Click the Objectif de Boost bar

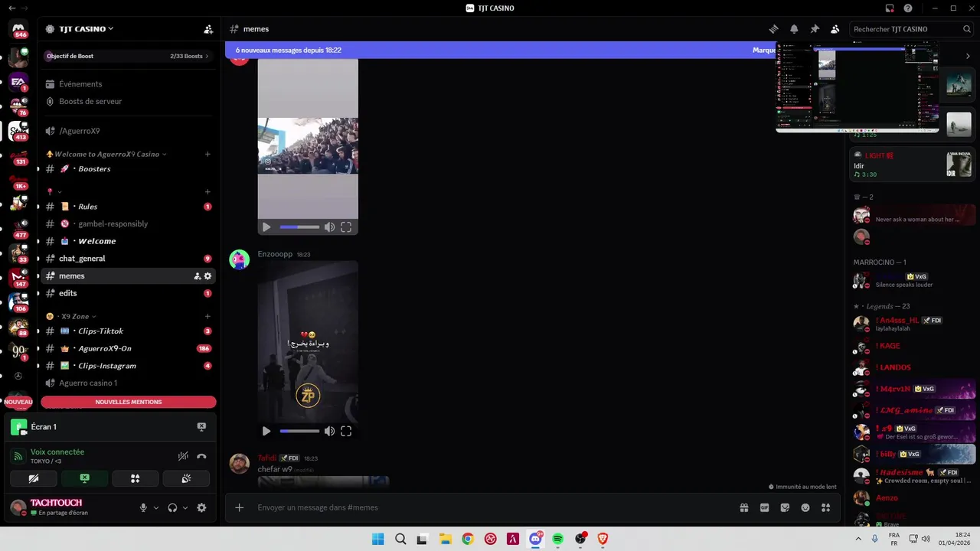coord(128,56)
